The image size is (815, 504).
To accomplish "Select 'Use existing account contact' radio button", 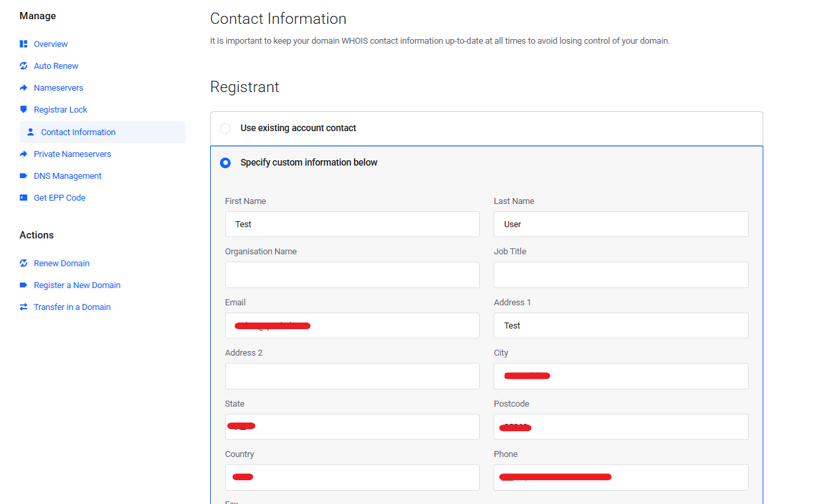I will [x=225, y=128].
